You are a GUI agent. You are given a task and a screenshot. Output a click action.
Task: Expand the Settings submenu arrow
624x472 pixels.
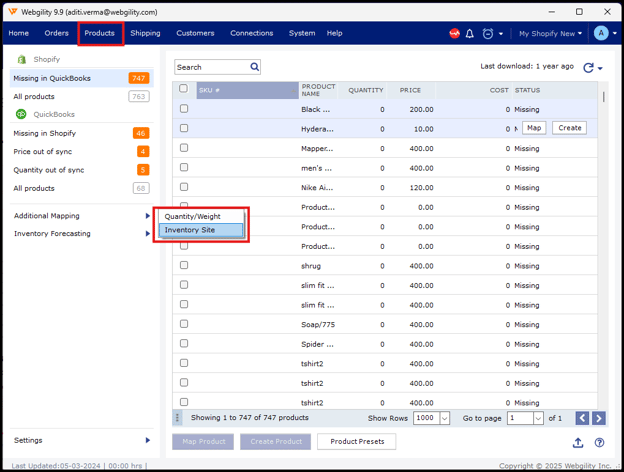[148, 440]
